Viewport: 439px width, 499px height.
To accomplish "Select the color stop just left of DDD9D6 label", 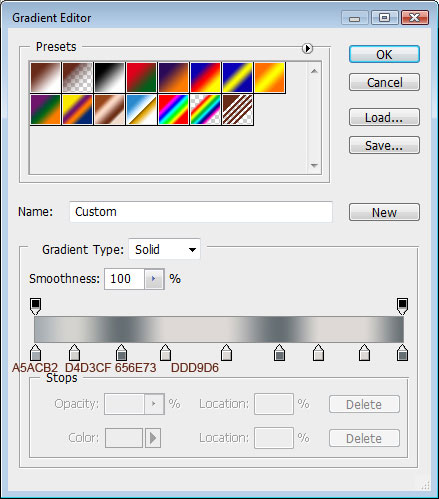I will (x=165, y=353).
